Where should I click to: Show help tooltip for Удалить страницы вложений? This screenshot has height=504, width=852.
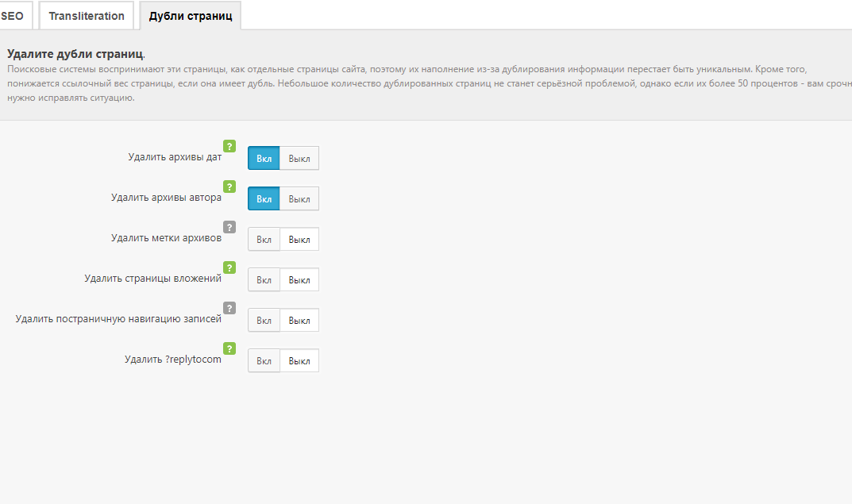point(229,267)
